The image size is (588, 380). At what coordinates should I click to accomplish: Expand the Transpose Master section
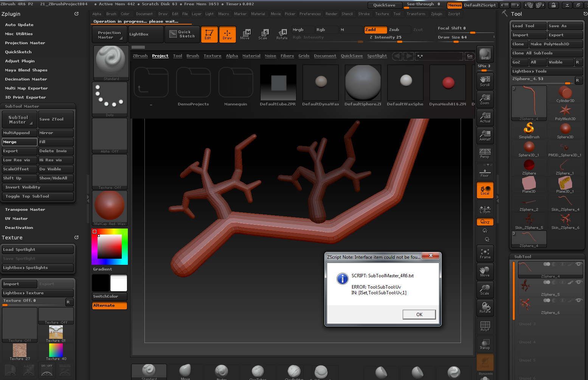coord(25,210)
